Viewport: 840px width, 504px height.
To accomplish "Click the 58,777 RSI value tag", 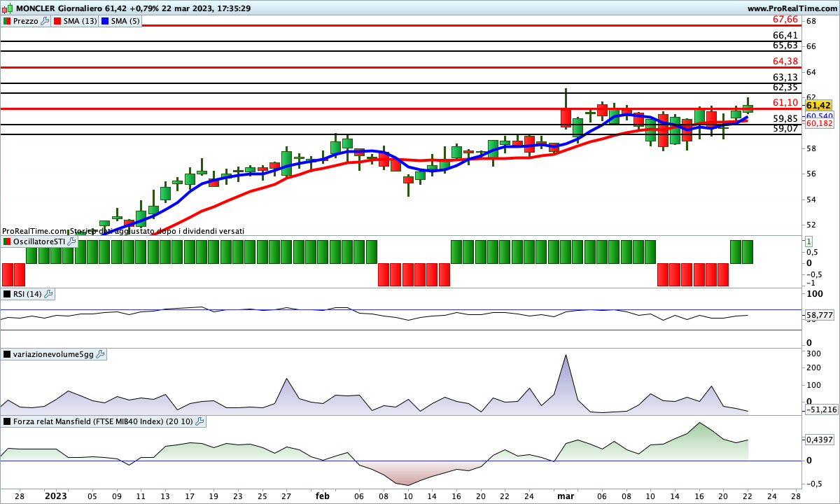I will 820,316.
